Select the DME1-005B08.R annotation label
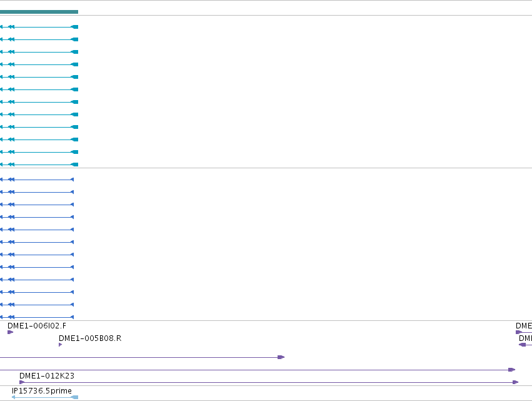Screen dimensions: 532x401 [90, 338]
